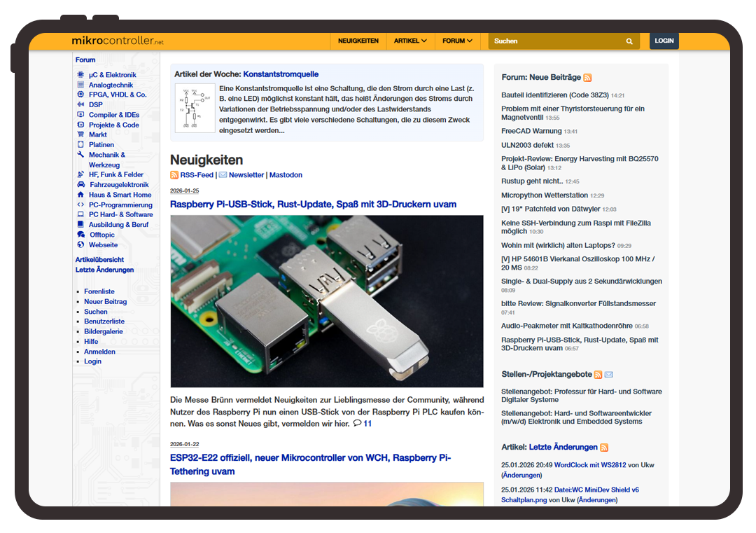This screenshot has width=756, height=533.
Task: Open Letzte Änderungen in the left sidebar
Action: [104, 270]
